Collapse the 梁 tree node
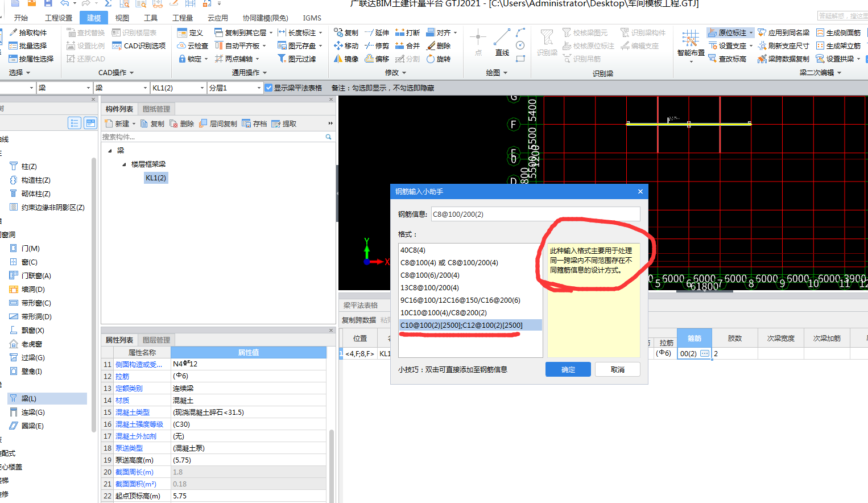Screen dimensions: 868x503 pyautogui.click(x=110, y=151)
